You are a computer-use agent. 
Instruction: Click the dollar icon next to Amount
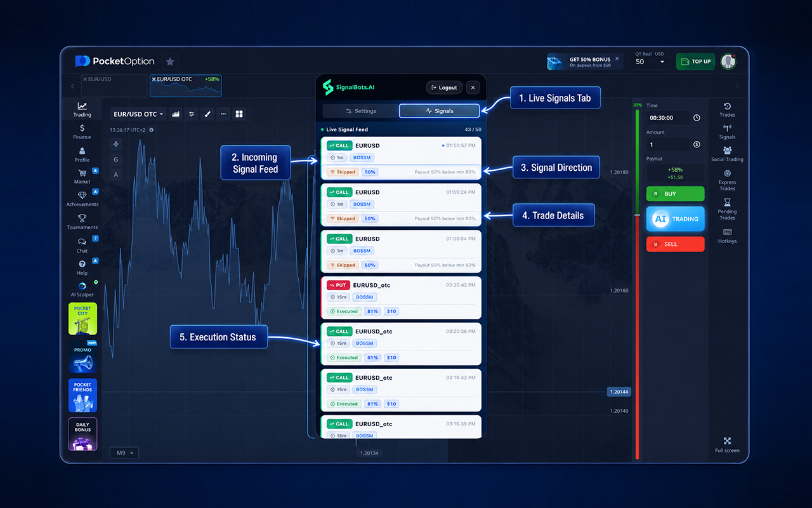click(697, 145)
